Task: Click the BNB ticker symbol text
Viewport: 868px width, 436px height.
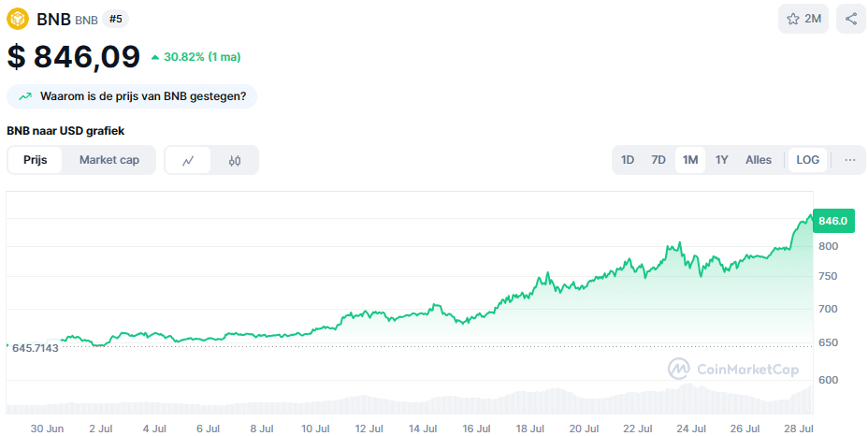Action: [x=86, y=21]
